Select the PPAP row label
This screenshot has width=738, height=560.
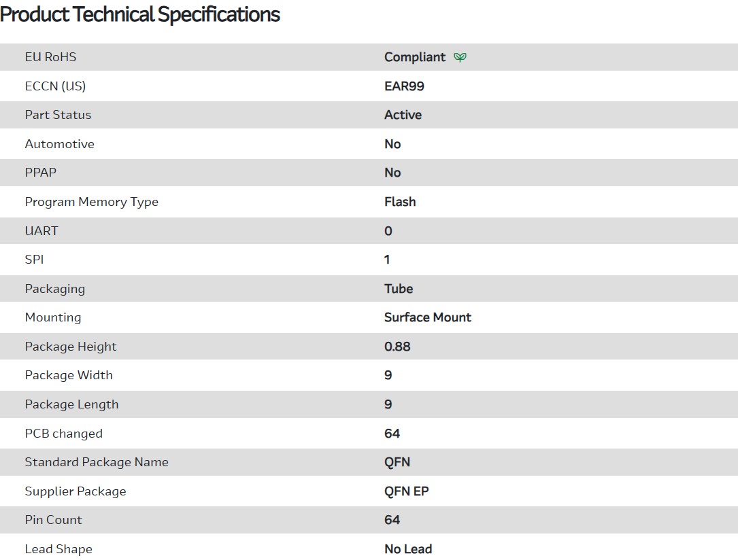40,173
